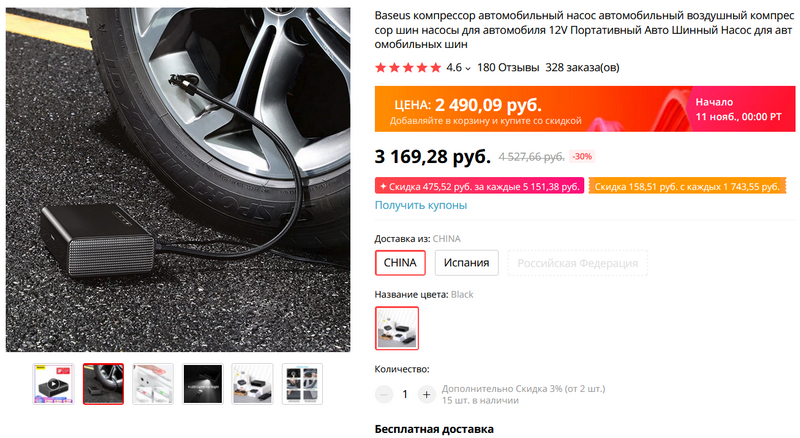View the dark night-light gallery thumbnail
This screenshot has height=438, width=800.
pos(202,383)
